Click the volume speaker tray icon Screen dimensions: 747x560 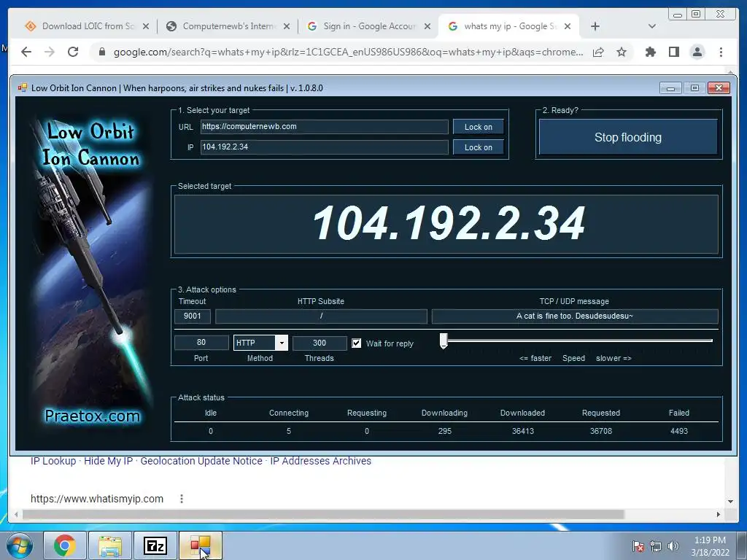coord(673,546)
